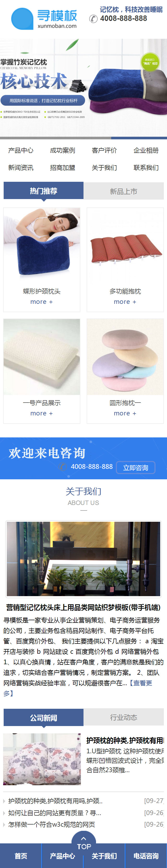Image resolution: width=167 pixels, height=868 pixels.
Task: Click the blue xunmoban logo icon
Action: [x=22, y=19]
